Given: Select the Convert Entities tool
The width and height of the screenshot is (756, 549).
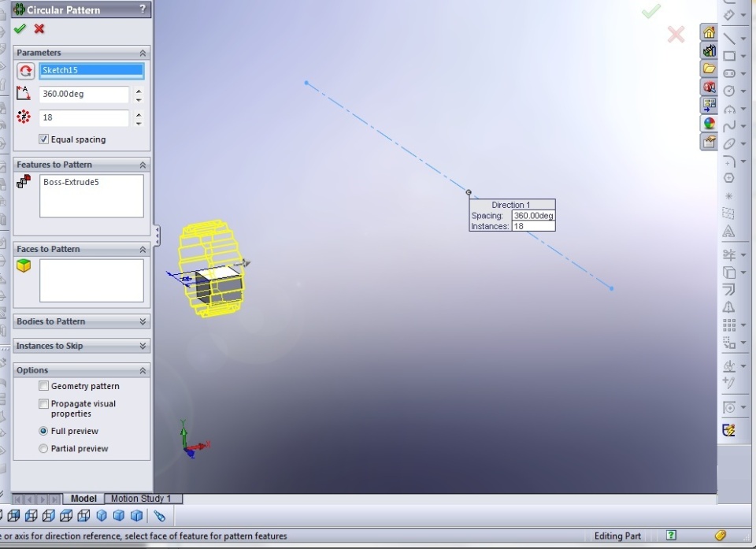Looking at the screenshot, I should [x=729, y=273].
